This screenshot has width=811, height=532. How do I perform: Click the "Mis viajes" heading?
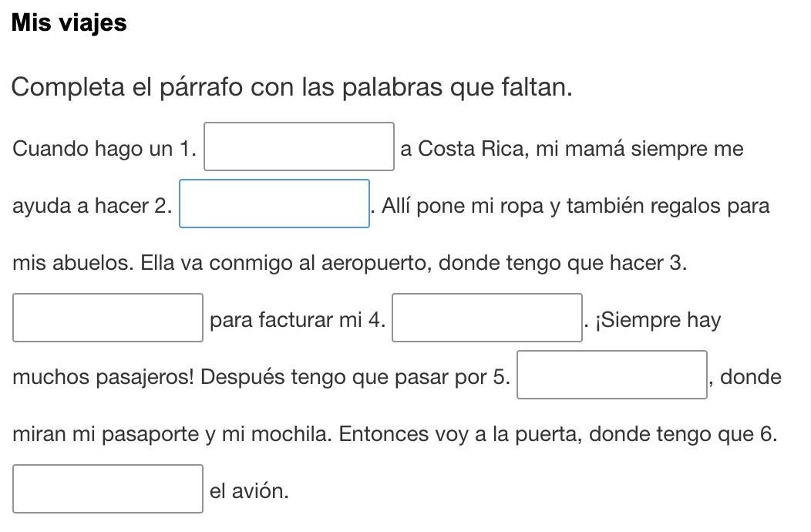click(69, 23)
